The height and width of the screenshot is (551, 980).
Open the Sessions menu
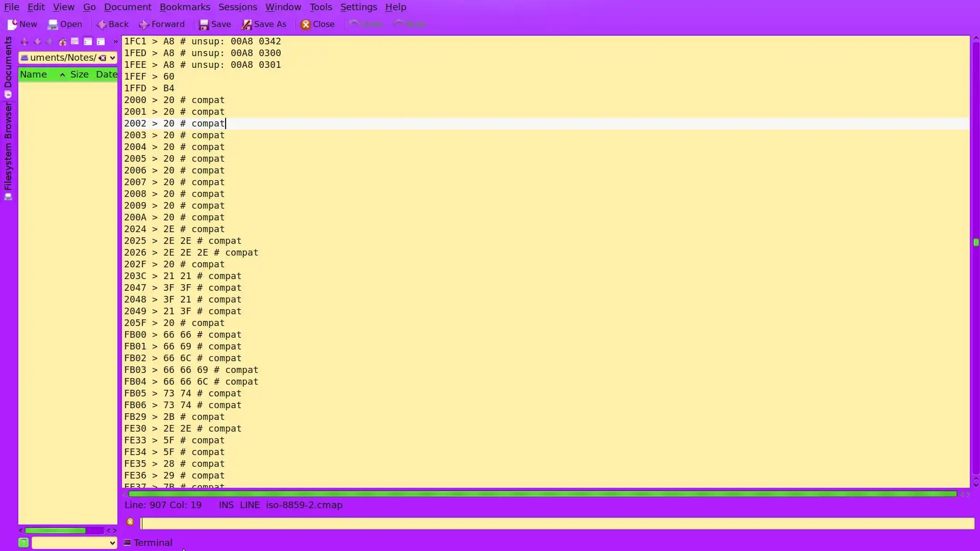[237, 7]
